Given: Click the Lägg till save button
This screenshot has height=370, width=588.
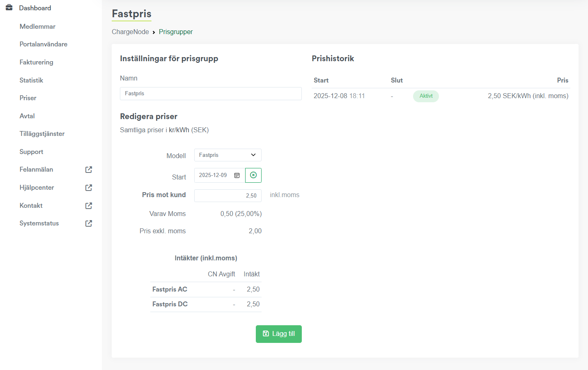Looking at the screenshot, I should point(278,334).
